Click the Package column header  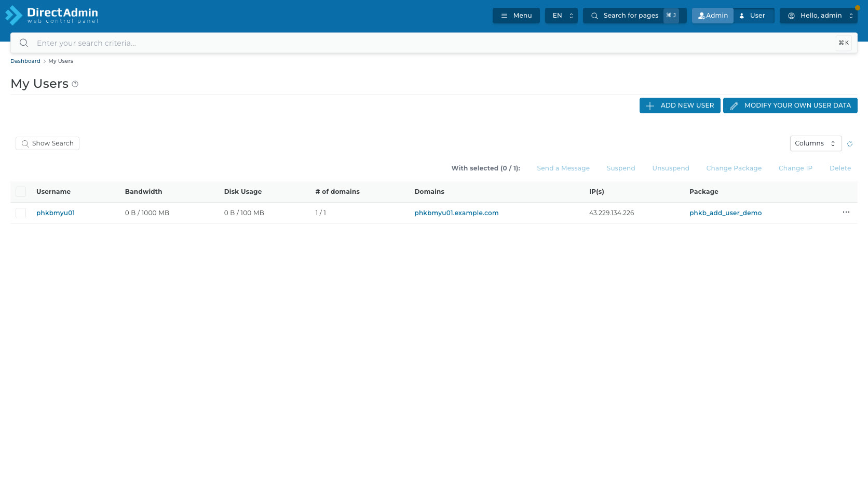[704, 192]
